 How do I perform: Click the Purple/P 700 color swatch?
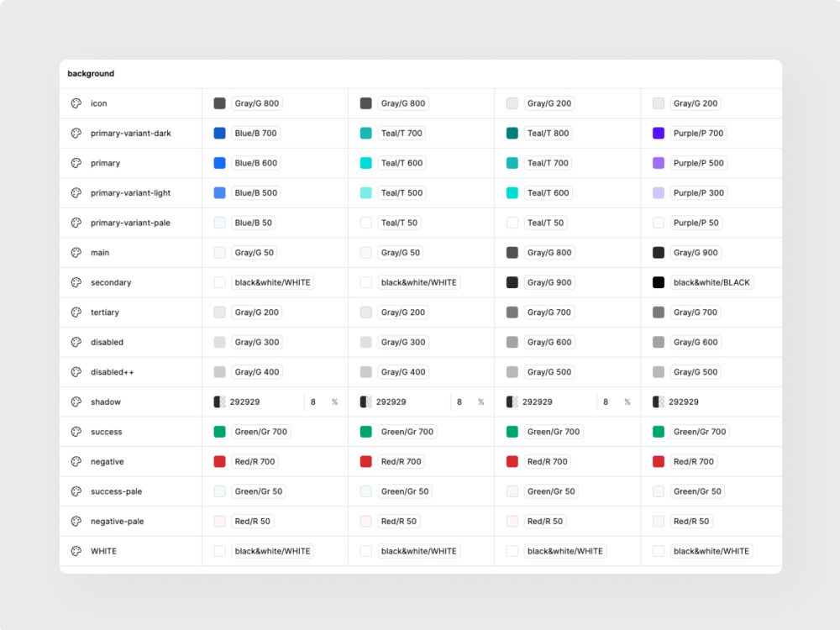(x=659, y=134)
